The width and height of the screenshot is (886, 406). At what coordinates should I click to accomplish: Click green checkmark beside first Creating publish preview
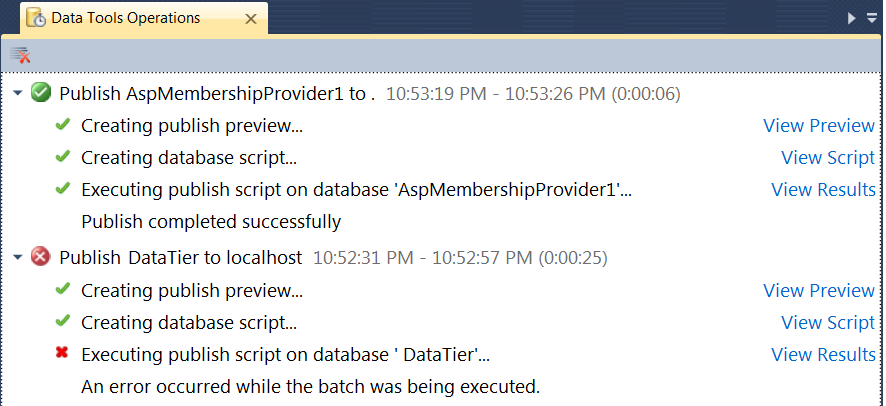pos(63,124)
